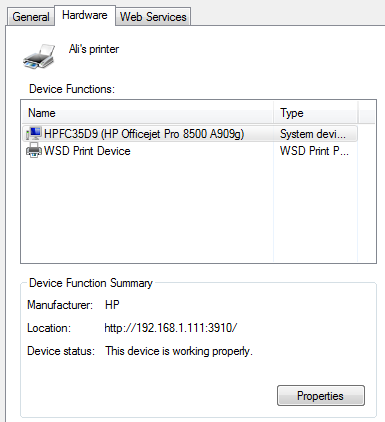Click the device status working properly text
Screen dimensions: 385x422
[179, 351]
